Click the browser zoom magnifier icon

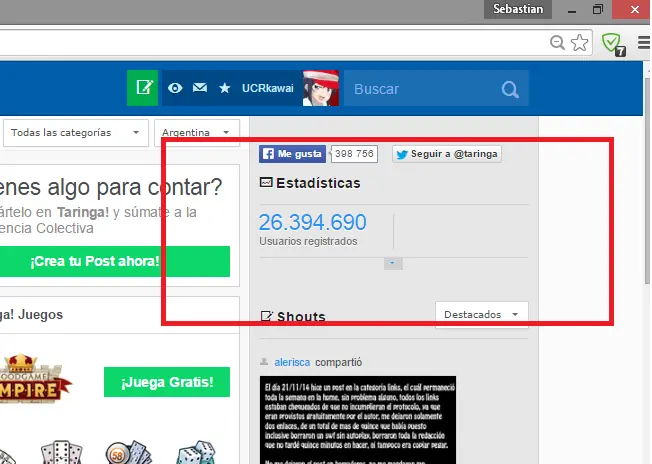557,42
